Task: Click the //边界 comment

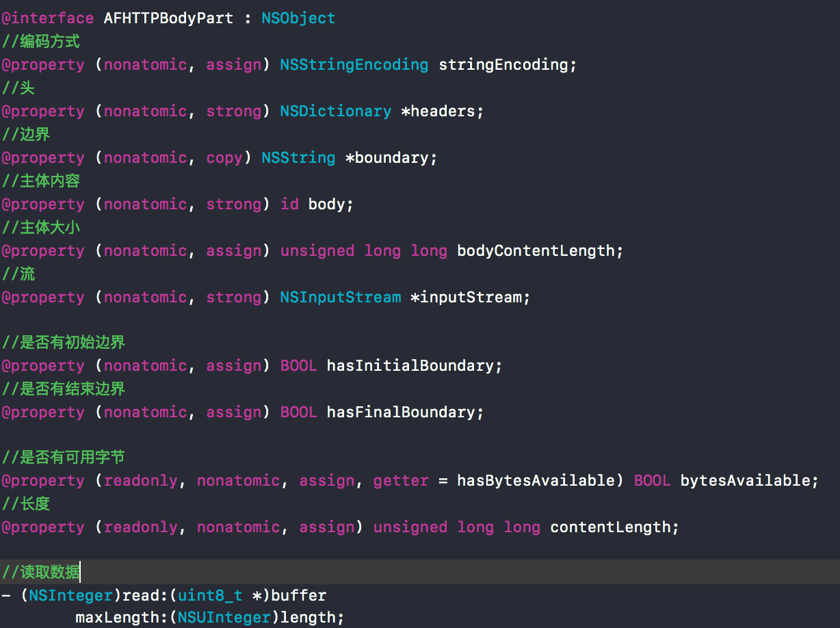Action: tap(25, 134)
